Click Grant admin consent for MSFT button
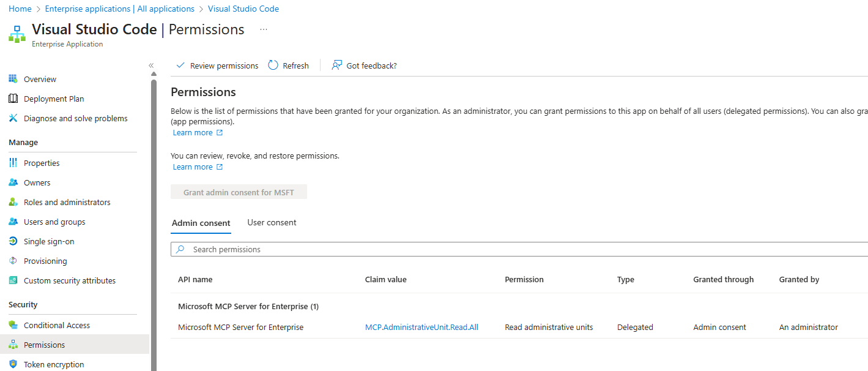Screen dimensions: 868x371 pyautogui.click(x=239, y=192)
